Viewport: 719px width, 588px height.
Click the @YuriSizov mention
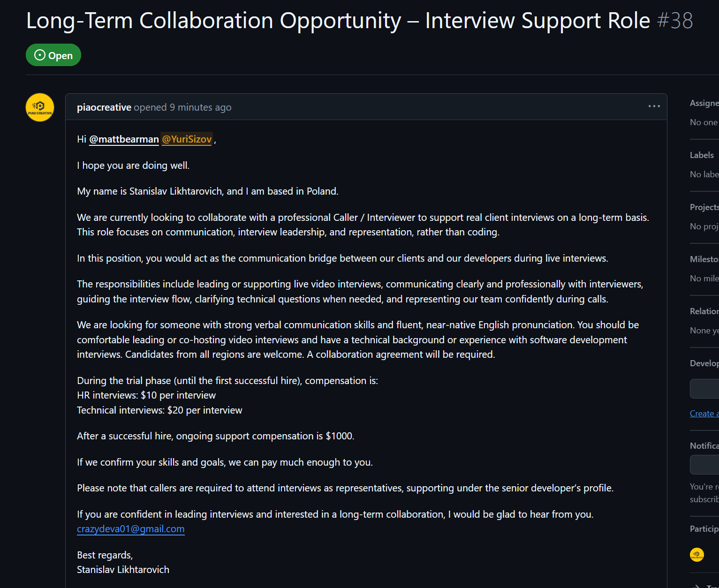(x=187, y=139)
